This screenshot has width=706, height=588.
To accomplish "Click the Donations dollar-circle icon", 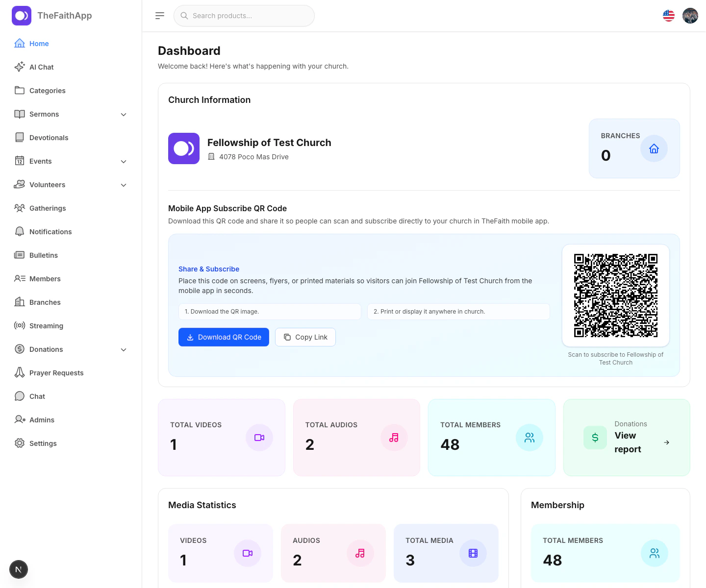I will [x=20, y=349].
